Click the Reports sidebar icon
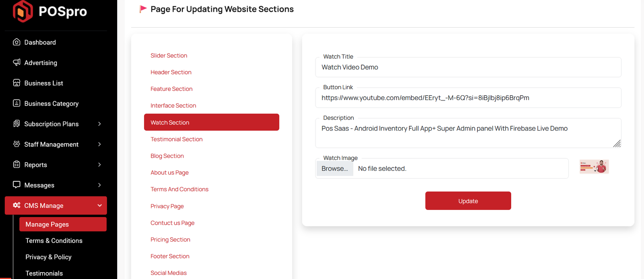644x279 pixels. tap(17, 164)
